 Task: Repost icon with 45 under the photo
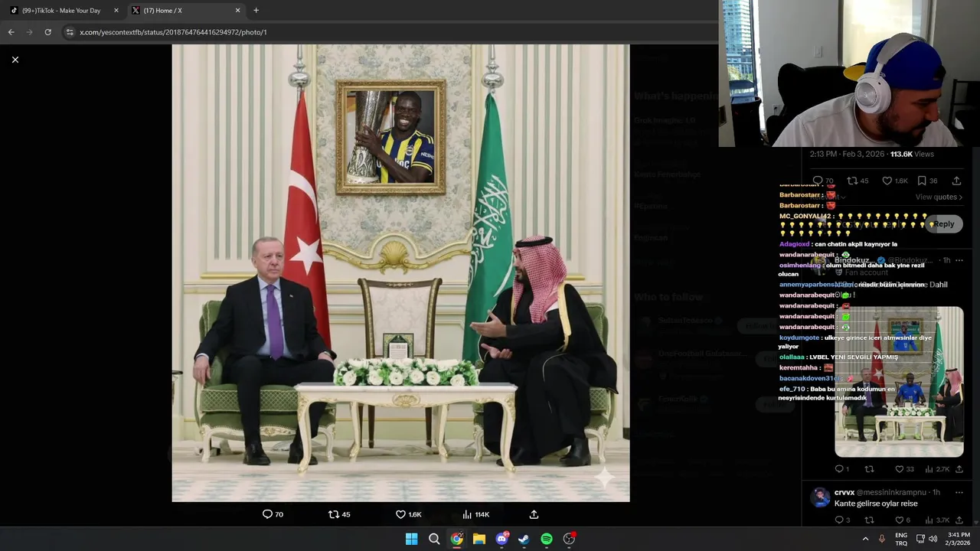click(339, 514)
